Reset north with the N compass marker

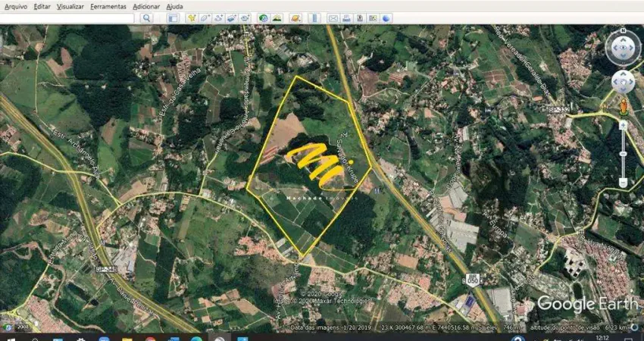623,30
